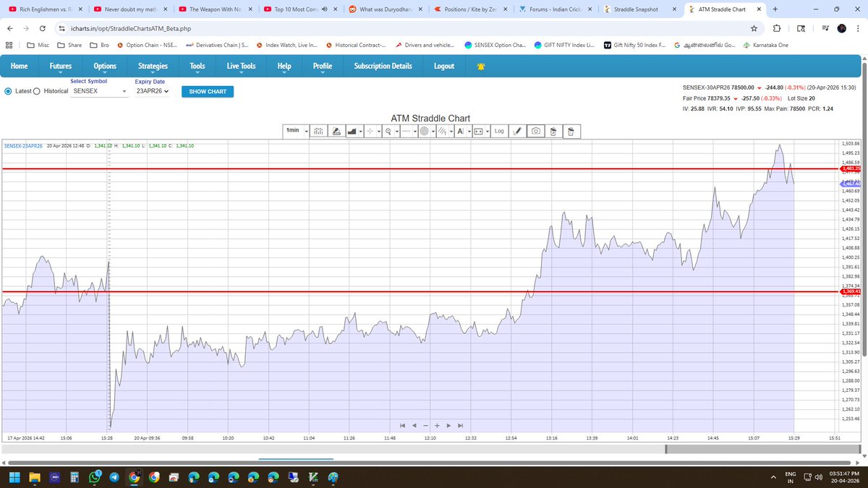
Task: Click the first trash can icon in chart toolbar
Action: tap(553, 131)
